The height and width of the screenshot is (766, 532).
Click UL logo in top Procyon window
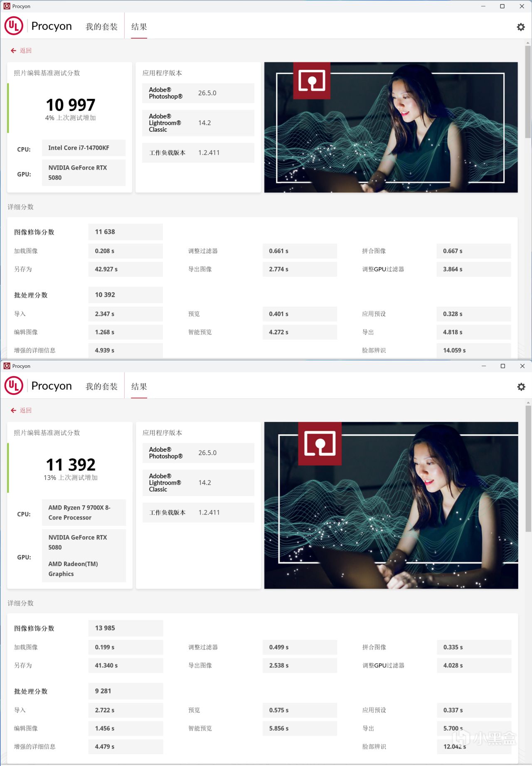[x=14, y=26]
